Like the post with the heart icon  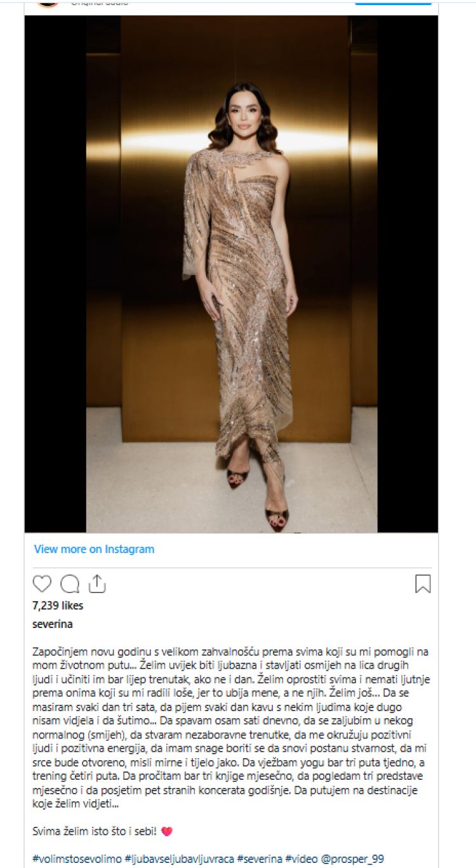42,584
